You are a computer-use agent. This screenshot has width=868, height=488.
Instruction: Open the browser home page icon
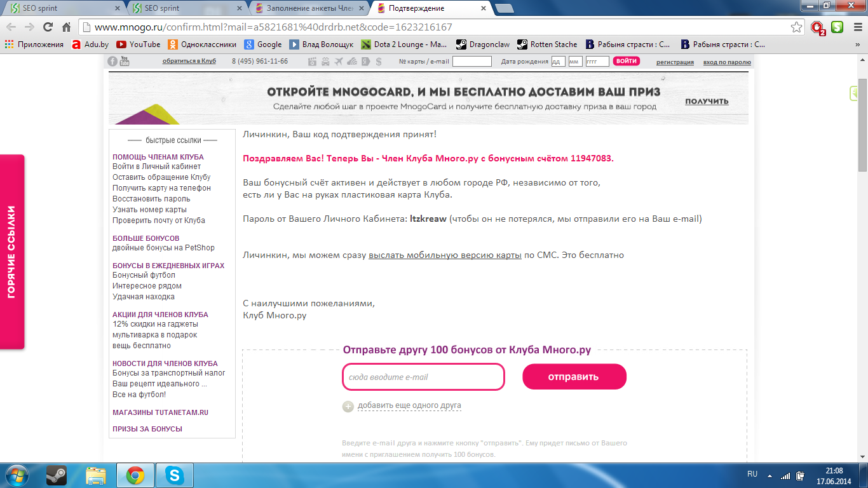pyautogui.click(x=66, y=27)
